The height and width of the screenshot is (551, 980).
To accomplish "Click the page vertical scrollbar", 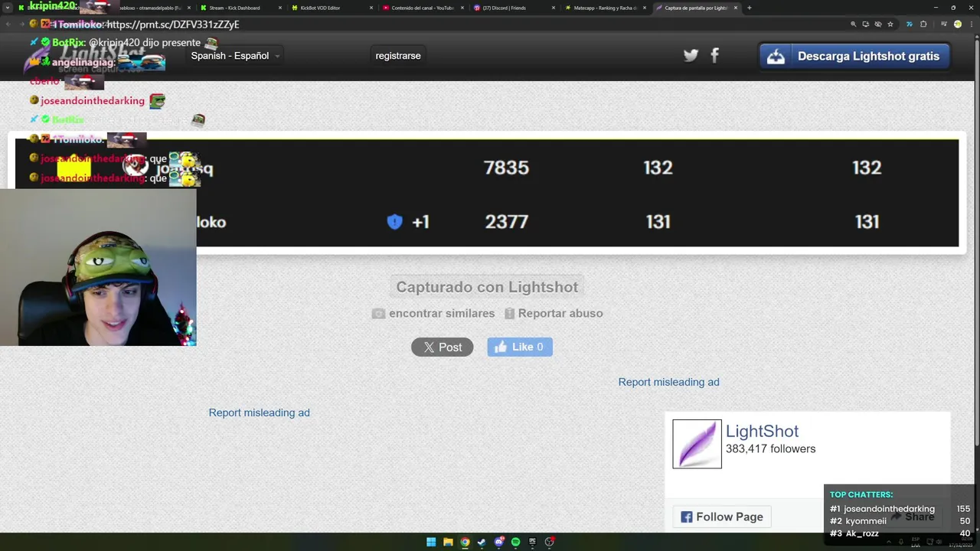I will click(976, 245).
